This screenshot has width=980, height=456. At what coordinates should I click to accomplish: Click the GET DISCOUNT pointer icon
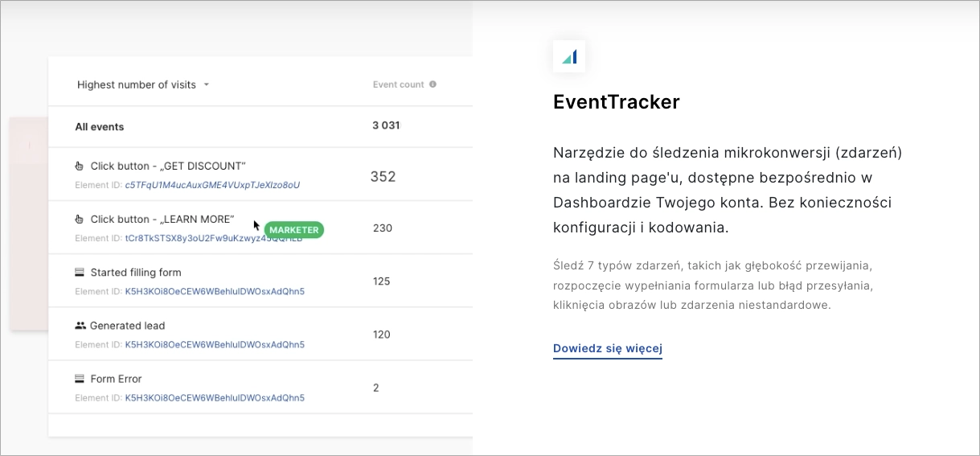[x=80, y=166]
